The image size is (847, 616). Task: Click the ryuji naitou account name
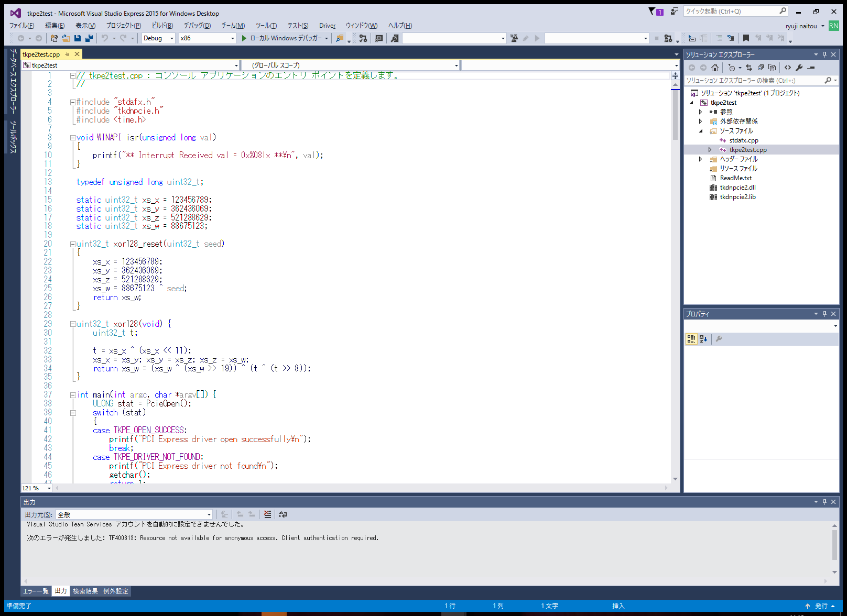pos(801,26)
